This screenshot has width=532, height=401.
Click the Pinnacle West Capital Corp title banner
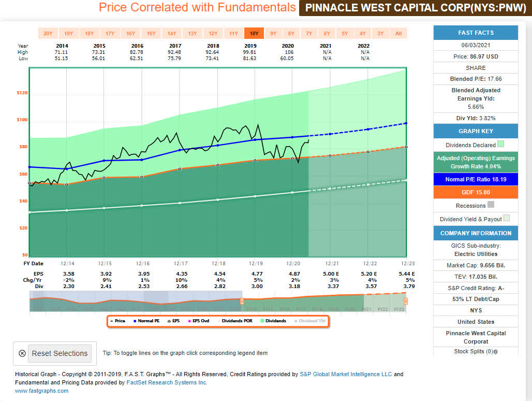[x=416, y=8]
